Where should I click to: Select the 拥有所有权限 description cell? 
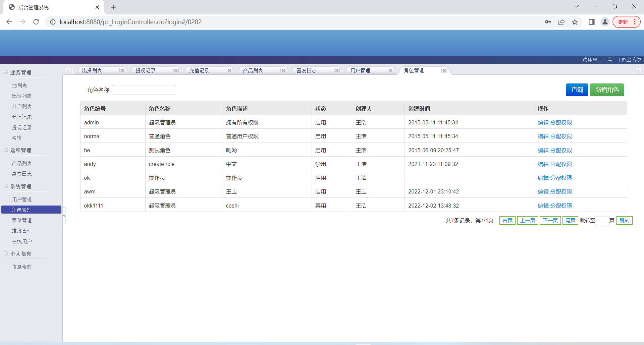click(x=267, y=123)
